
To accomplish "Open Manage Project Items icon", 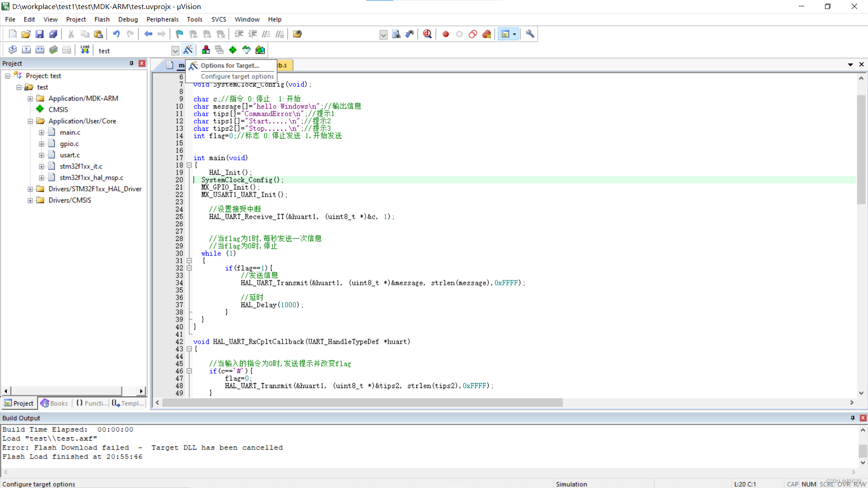I will pyautogui.click(x=206, y=50).
